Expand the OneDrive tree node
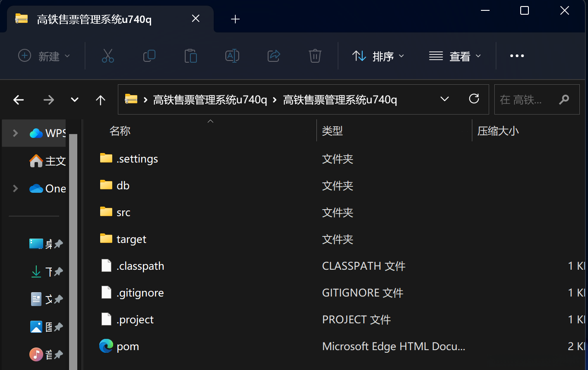 (x=16, y=188)
